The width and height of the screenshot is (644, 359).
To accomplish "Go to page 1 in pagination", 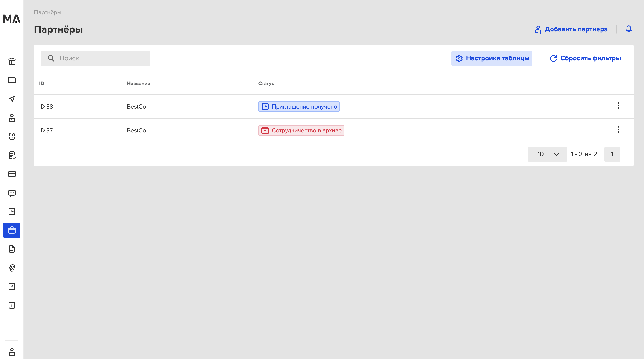I will (612, 154).
